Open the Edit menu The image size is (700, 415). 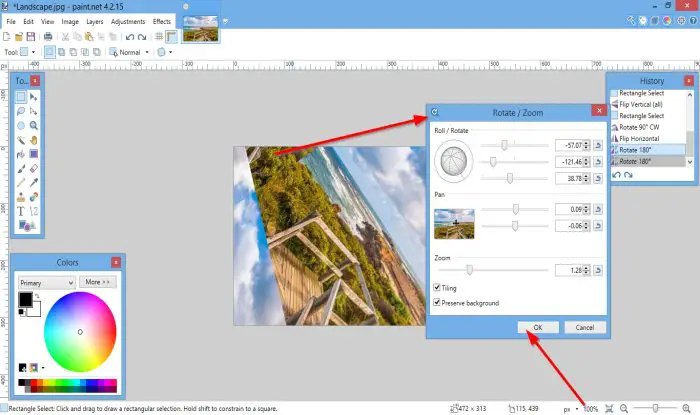coord(29,21)
